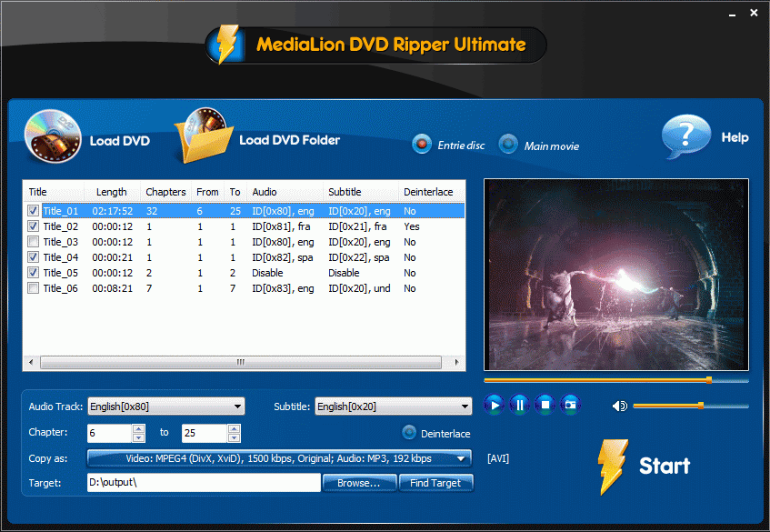This screenshot has height=532, width=770.
Task: Select the Entrie disc radio button
Action: click(x=421, y=145)
